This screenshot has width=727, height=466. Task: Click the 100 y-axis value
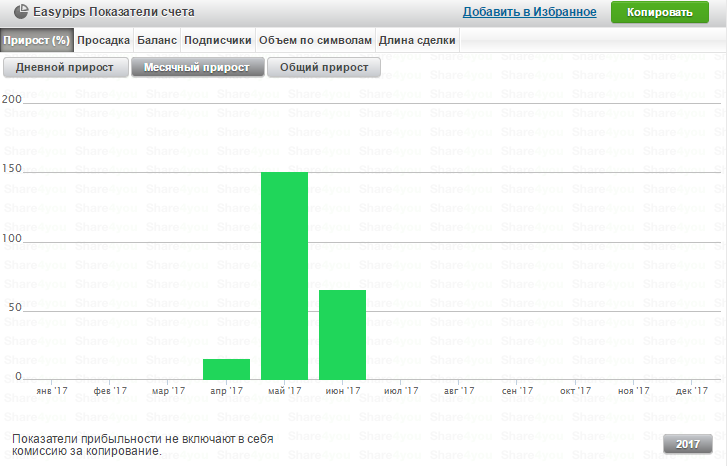(12, 238)
